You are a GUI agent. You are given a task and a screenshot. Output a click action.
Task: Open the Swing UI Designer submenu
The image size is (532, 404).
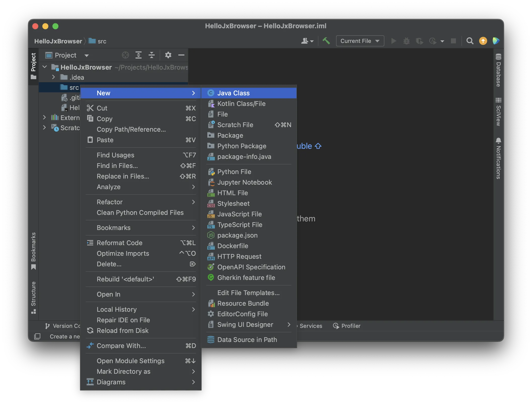click(x=249, y=325)
